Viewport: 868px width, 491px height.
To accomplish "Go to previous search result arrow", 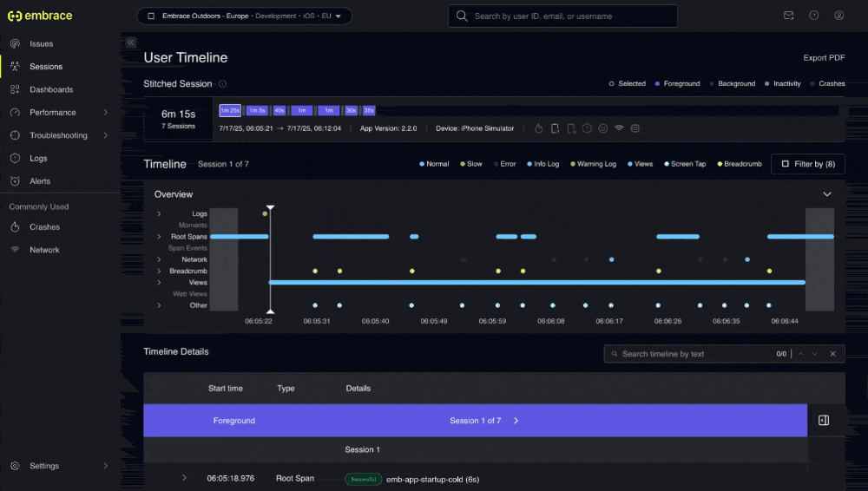I will point(800,354).
